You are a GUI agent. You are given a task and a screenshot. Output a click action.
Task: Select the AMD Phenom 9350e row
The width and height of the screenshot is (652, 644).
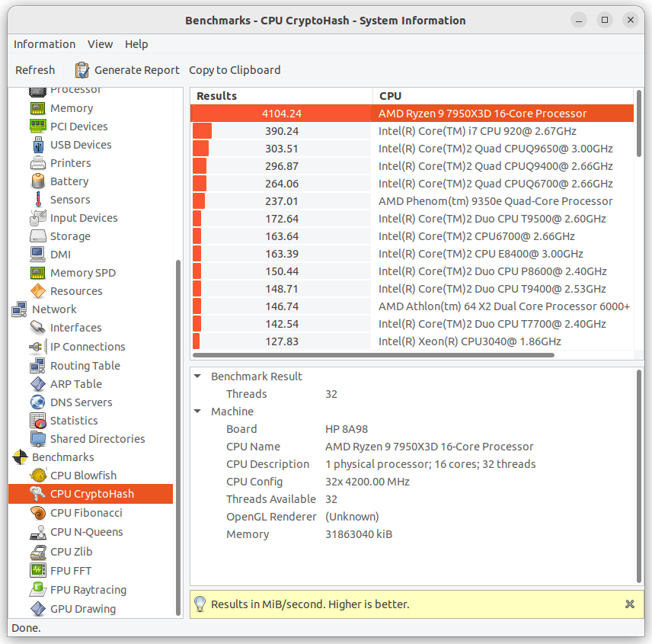click(x=412, y=201)
